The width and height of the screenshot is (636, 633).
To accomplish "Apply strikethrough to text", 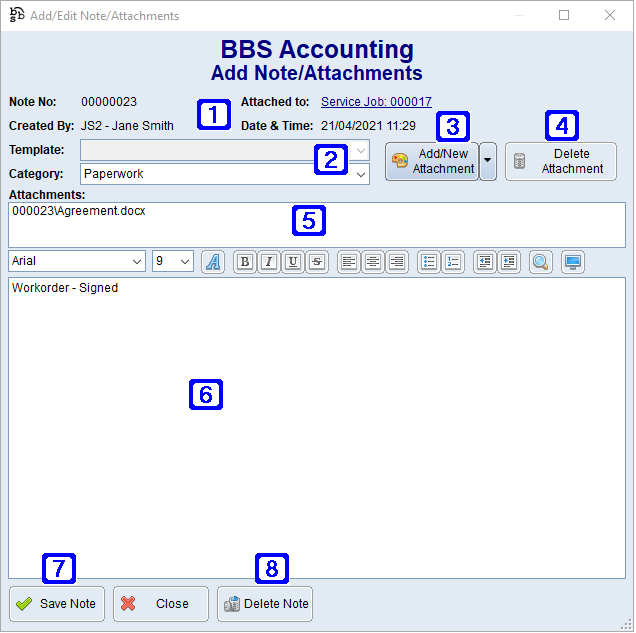I will (316, 262).
